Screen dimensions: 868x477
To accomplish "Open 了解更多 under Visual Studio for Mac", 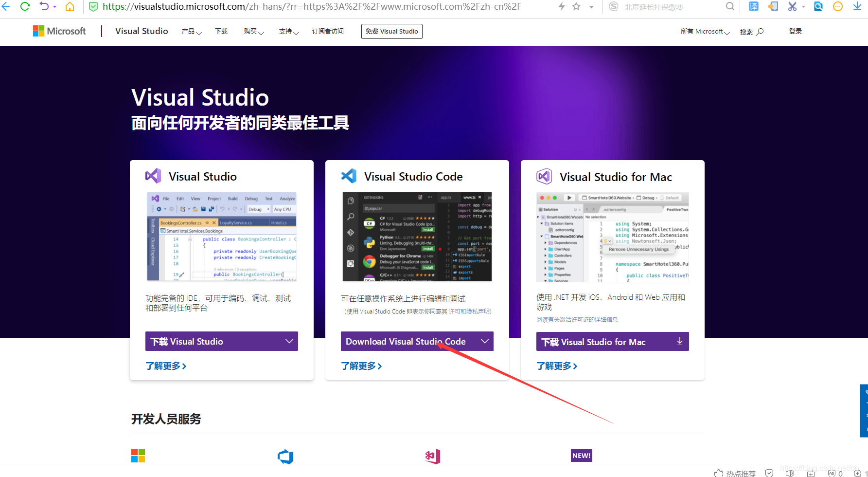I will [557, 366].
